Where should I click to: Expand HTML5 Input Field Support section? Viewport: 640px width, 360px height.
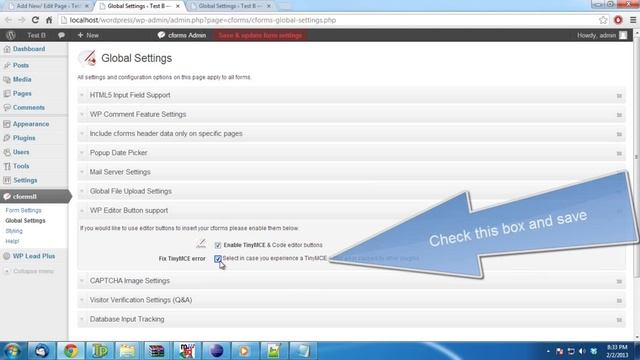351,95
